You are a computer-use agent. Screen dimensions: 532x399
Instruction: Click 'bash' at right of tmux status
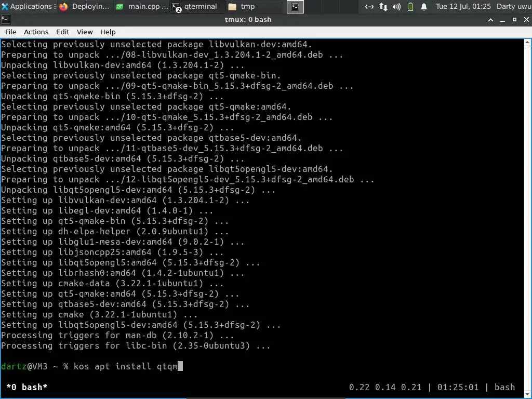(x=504, y=387)
